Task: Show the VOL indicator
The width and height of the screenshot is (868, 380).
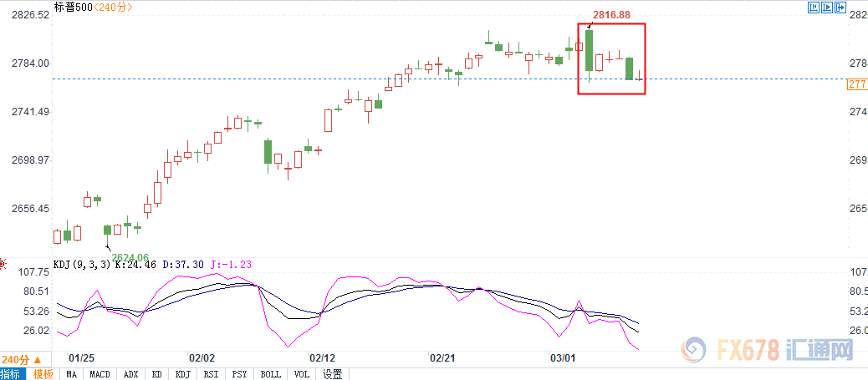Action: pyautogui.click(x=303, y=374)
